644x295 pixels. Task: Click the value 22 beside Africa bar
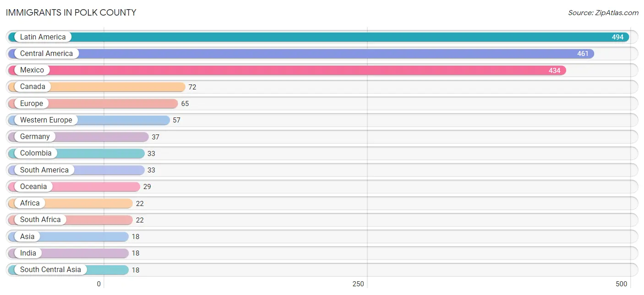tap(140, 203)
